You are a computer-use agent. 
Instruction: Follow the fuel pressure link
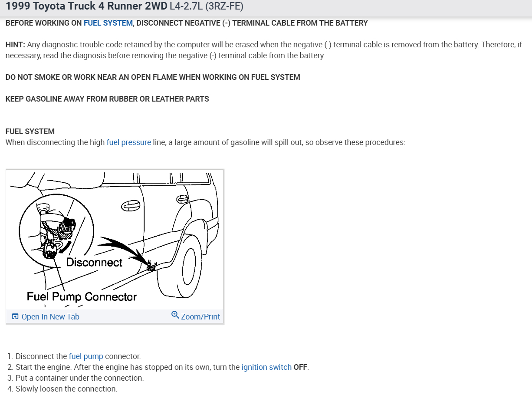129,142
